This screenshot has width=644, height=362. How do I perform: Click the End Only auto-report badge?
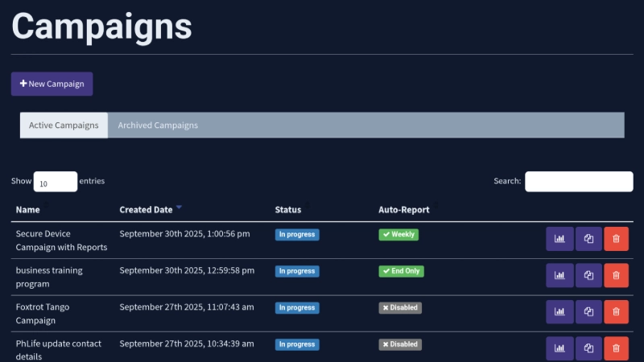pos(401,271)
